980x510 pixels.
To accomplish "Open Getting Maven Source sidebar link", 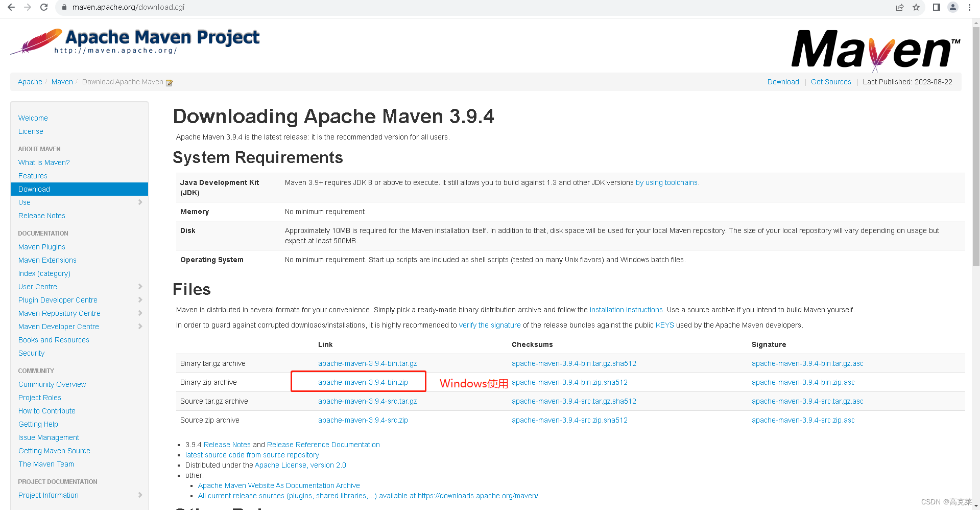I will tap(54, 451).
